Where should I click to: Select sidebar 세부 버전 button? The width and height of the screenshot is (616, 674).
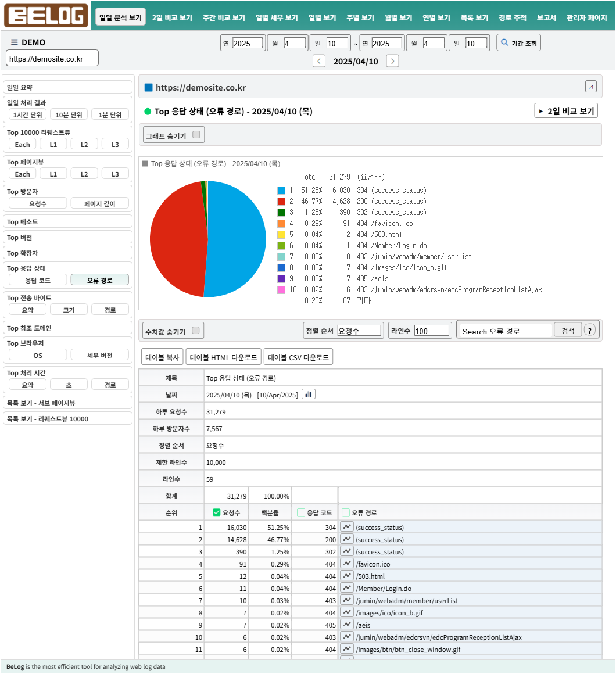coord(100,355)
